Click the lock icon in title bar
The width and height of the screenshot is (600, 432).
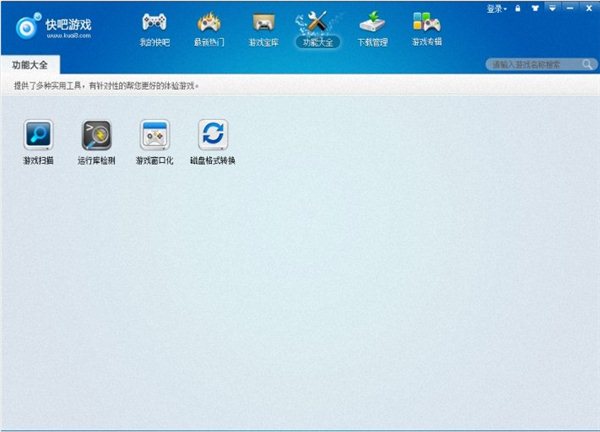518,8
